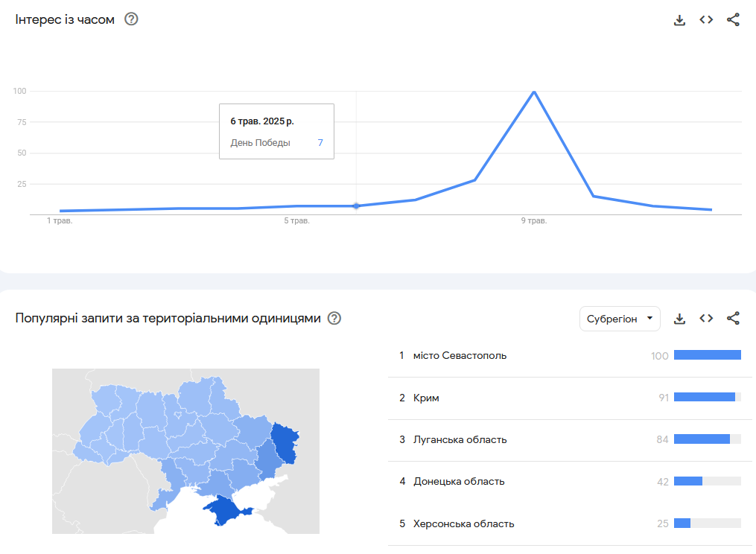Image resolution: width=756 pixels, height=554 pixels.
Task: Click the chart peak at 9 трав.
Action: pyautogui.click(x=534, y=91)
